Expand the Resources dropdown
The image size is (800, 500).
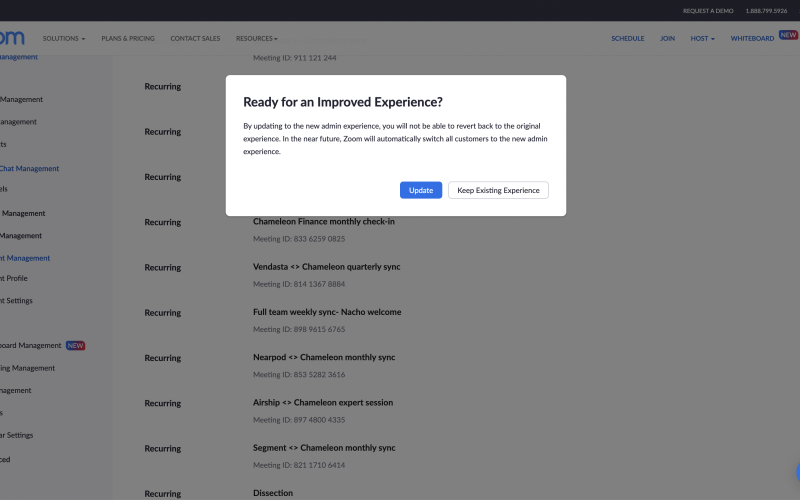256,38
